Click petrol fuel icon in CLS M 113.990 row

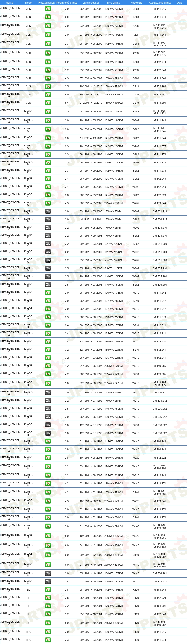[x=48, y=102]
